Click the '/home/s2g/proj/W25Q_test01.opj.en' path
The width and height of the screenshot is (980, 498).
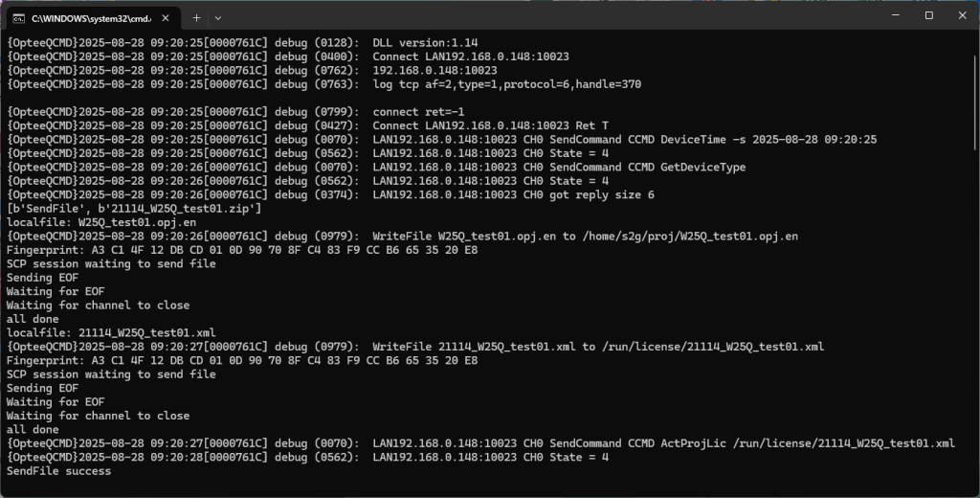(690, 237)
